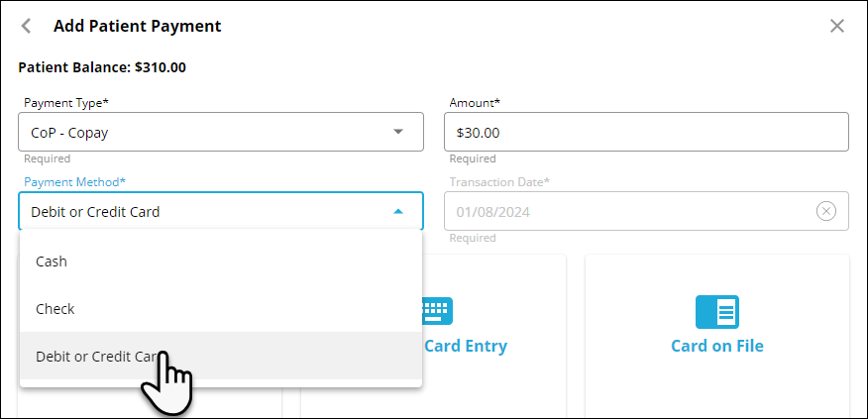Click the Transaction Date label
868x419 pixels.
click(499, 182)
